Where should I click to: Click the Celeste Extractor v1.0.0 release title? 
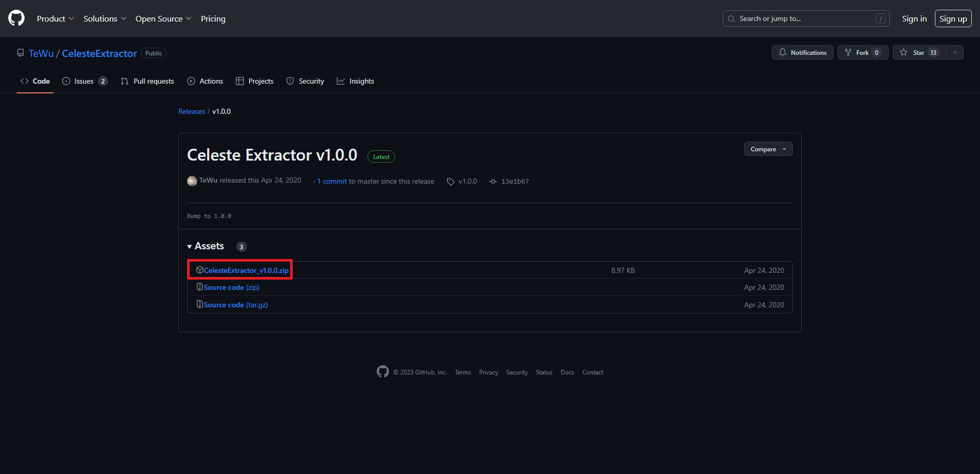272,155
